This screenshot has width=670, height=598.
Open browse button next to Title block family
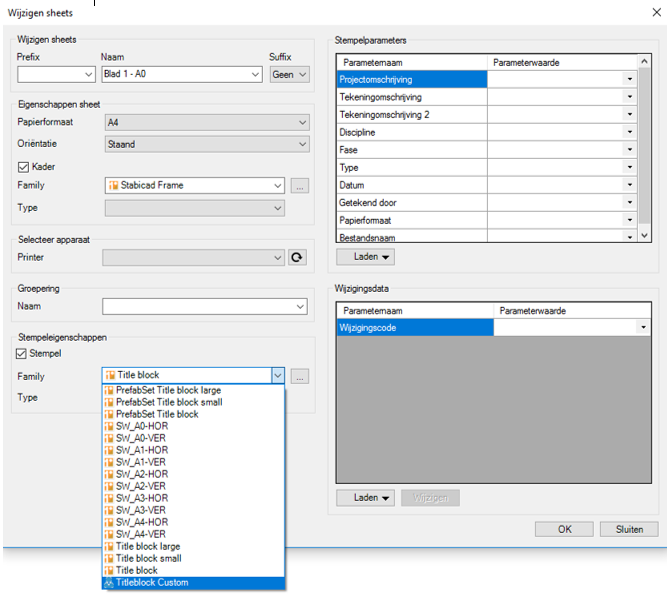coord(300,376)
